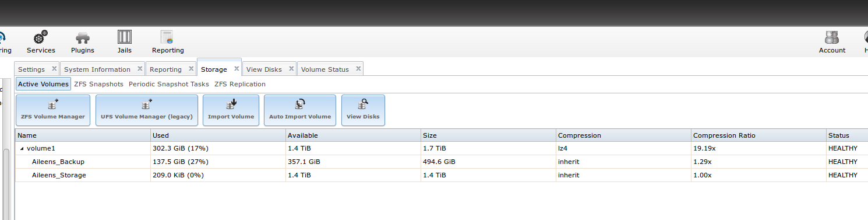Close the System Information tab
Screen dimensions: 868x220
(140, 68)
